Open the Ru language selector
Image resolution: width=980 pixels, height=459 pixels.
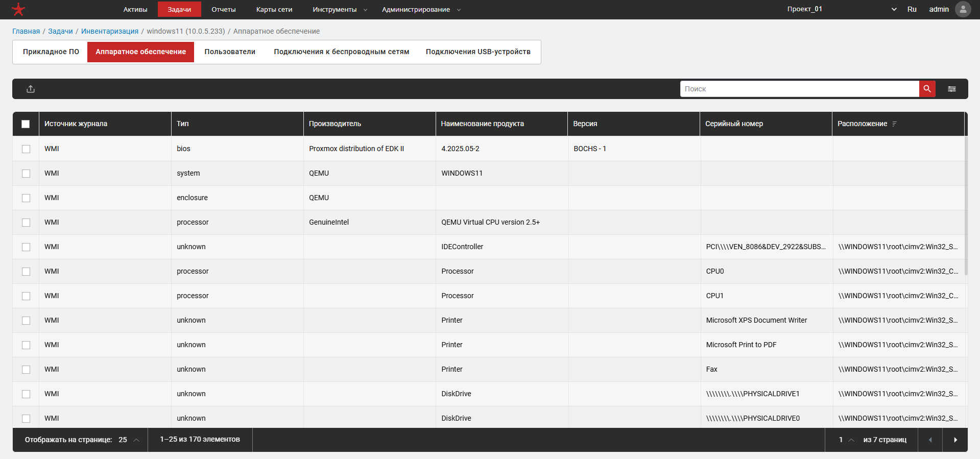click(x=912, y=9)
